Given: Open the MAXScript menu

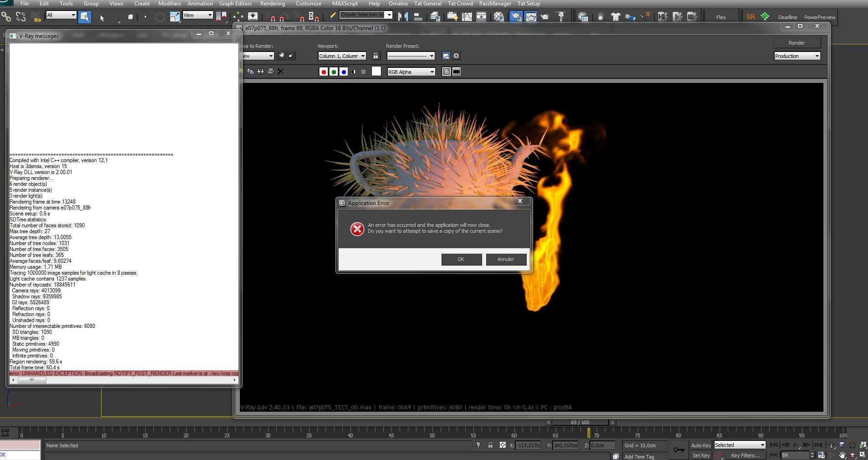Looking at the screenshot, I should pos(345,4).
